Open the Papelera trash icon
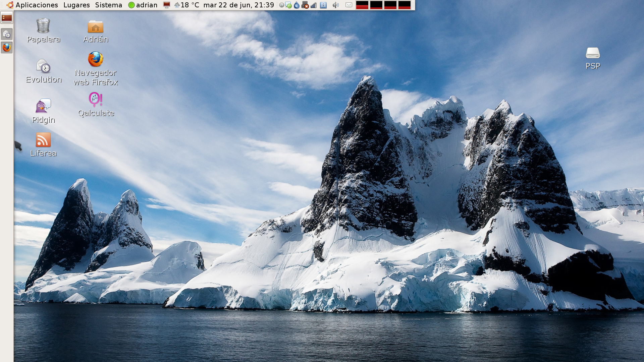 click(x=43, y=26)
